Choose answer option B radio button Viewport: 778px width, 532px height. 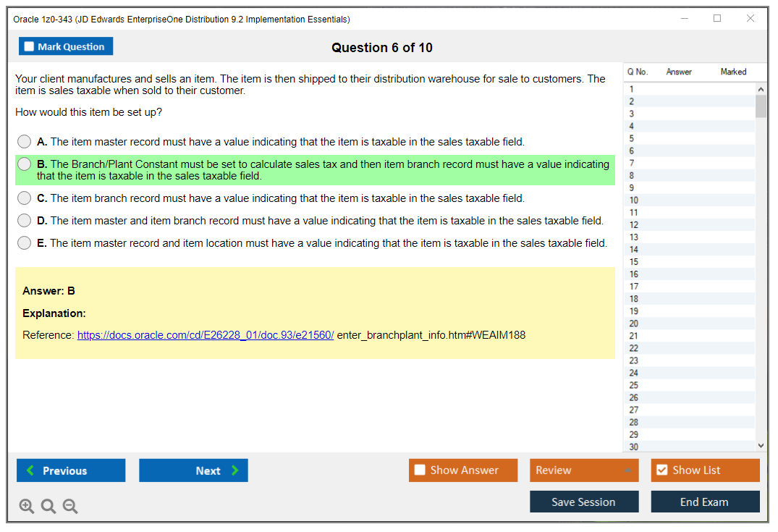pyautogui.click(x=25, y=164)
